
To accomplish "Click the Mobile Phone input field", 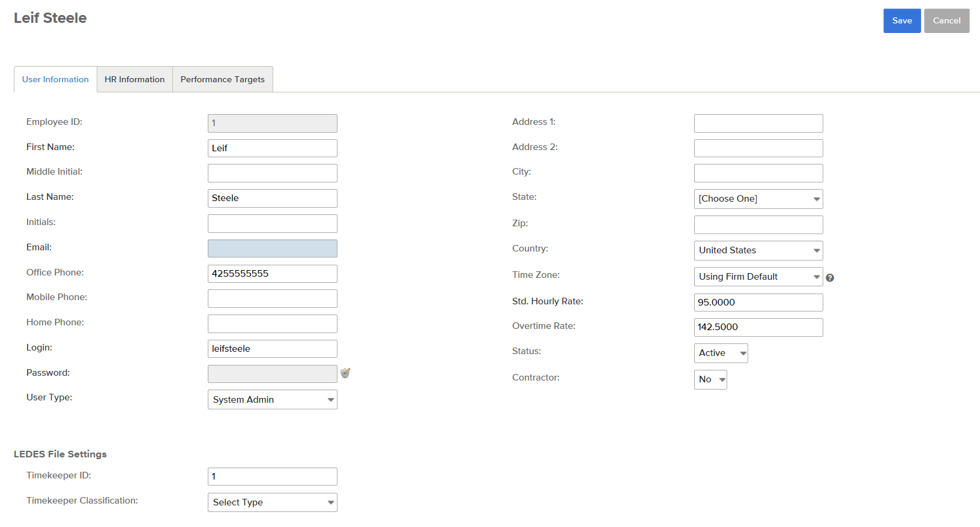I will pos(273,298).
